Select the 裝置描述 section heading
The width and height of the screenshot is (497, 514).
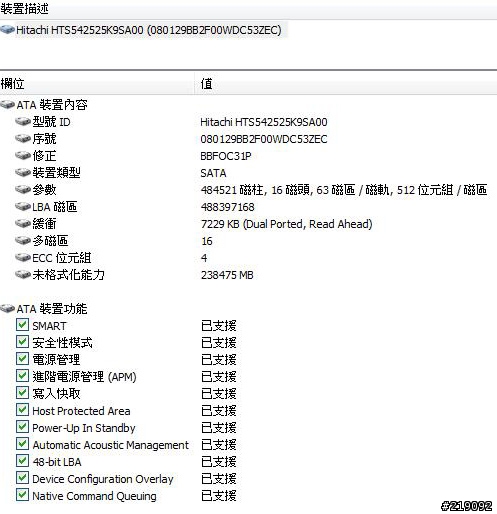pyautogui.click(x=24, y=8)
